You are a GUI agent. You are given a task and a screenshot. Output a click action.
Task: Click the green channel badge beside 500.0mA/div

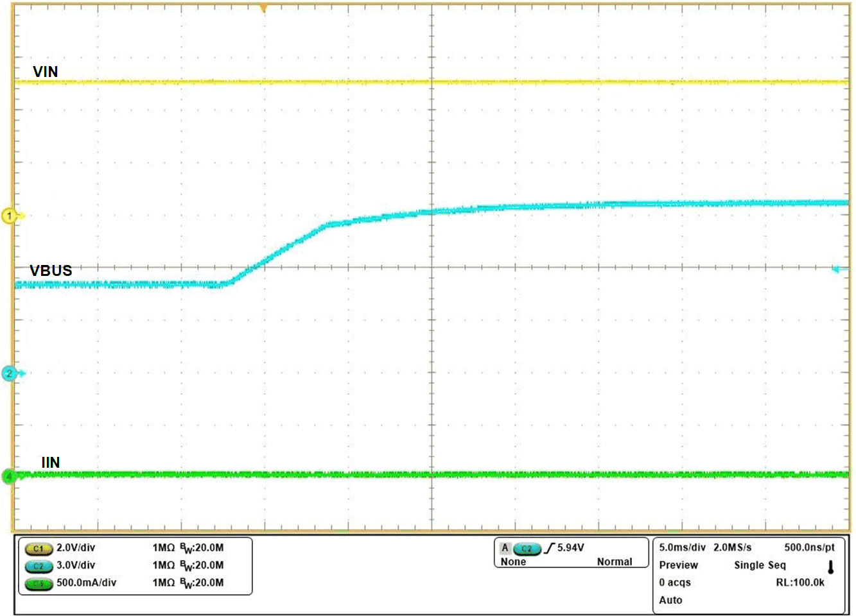click(x=39, y=583)
